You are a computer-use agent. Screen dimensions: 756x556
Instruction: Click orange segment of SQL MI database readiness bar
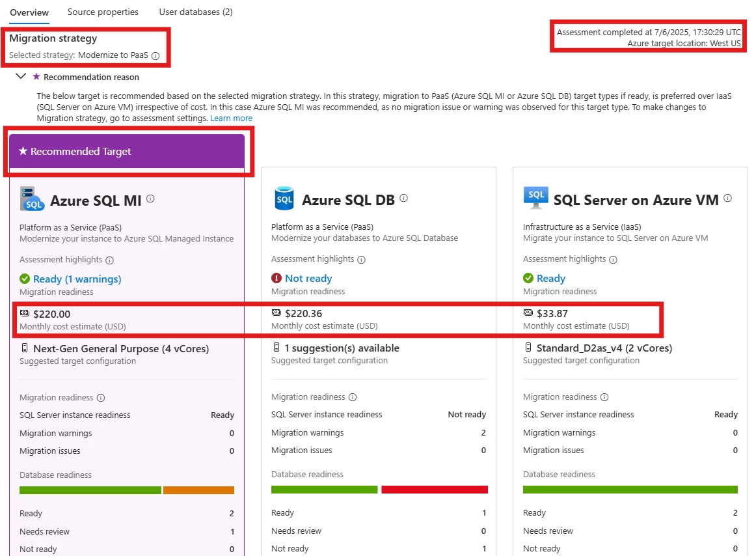click(x=198, y=490)
